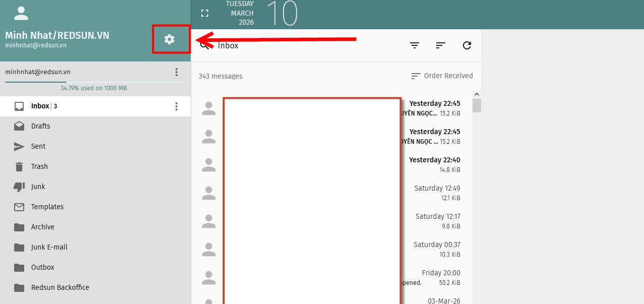
Task: Click the search magnifier icon
Action: pyautogui.click(x=204, y=45)
